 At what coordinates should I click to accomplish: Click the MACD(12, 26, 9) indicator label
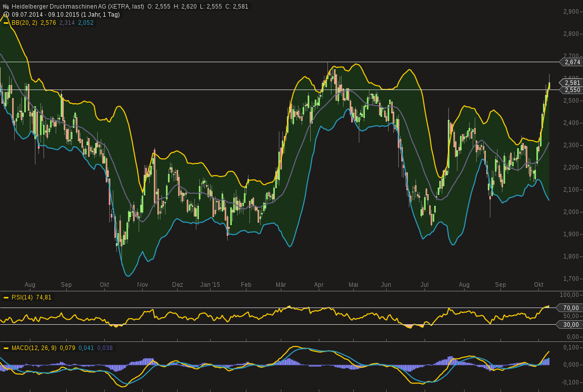[x=34, y=348]
